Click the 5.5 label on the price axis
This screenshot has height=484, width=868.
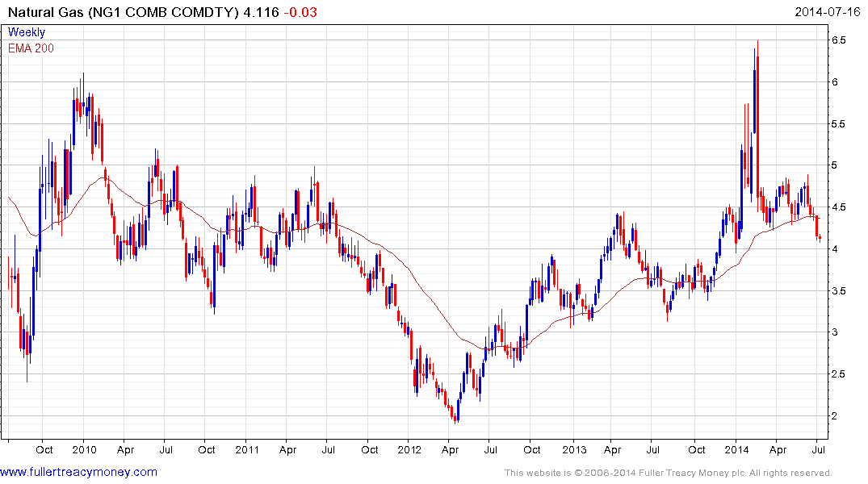tap(838, 124)
